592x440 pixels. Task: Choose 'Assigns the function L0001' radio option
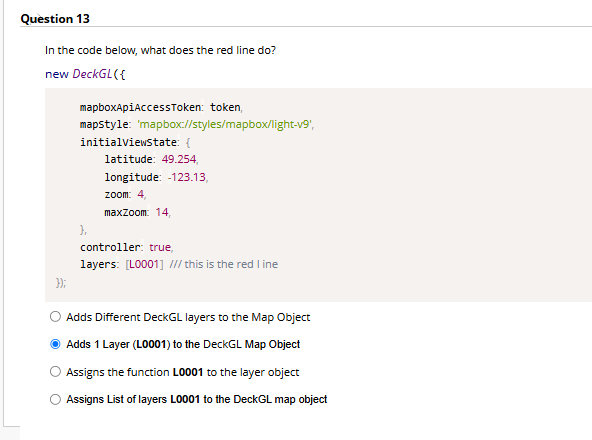click(55, 372)
